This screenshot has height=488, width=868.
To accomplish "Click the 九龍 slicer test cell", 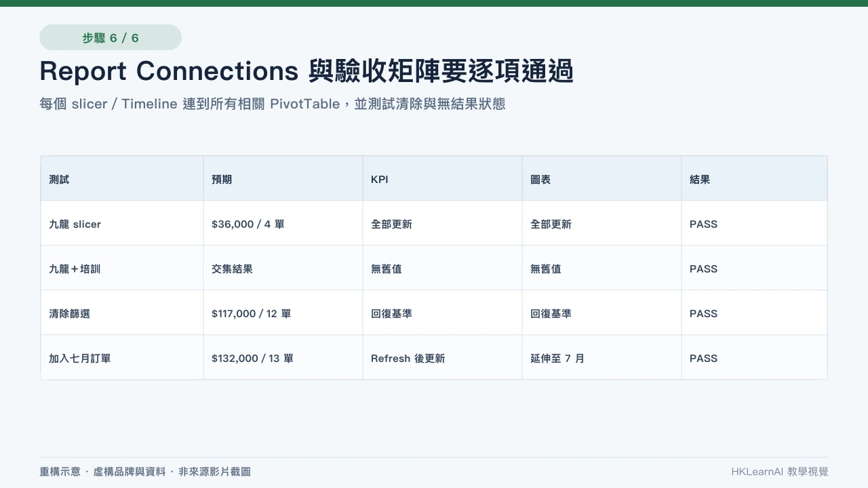I will (122, 224).
